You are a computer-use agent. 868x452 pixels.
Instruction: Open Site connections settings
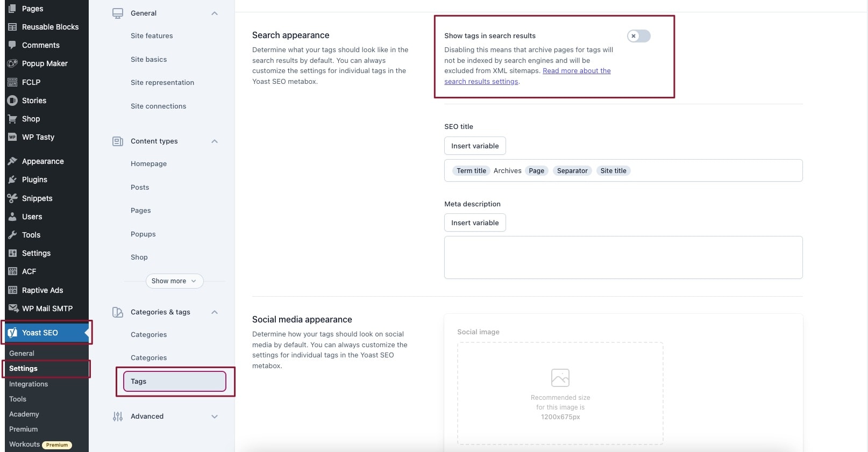click(158, 106)
